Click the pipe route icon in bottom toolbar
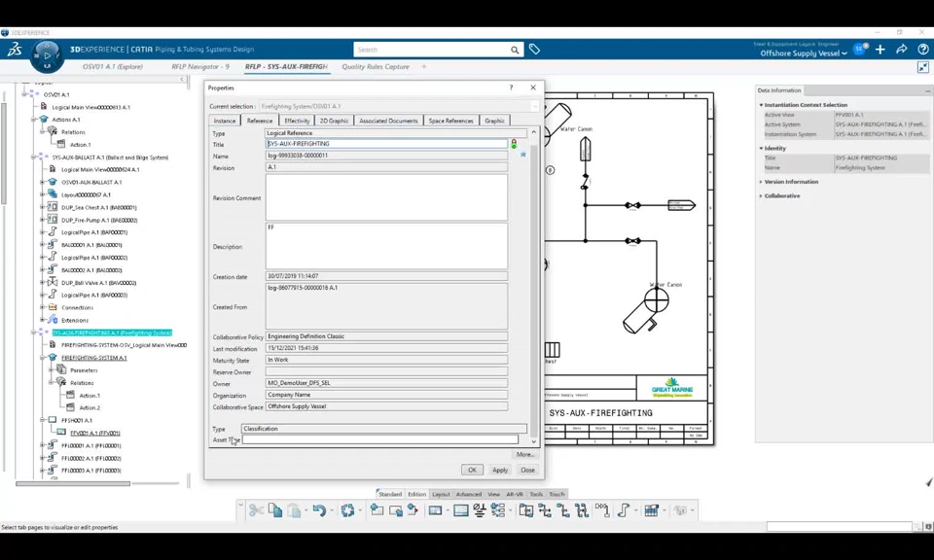934x560 pixels. pos(623,510)
